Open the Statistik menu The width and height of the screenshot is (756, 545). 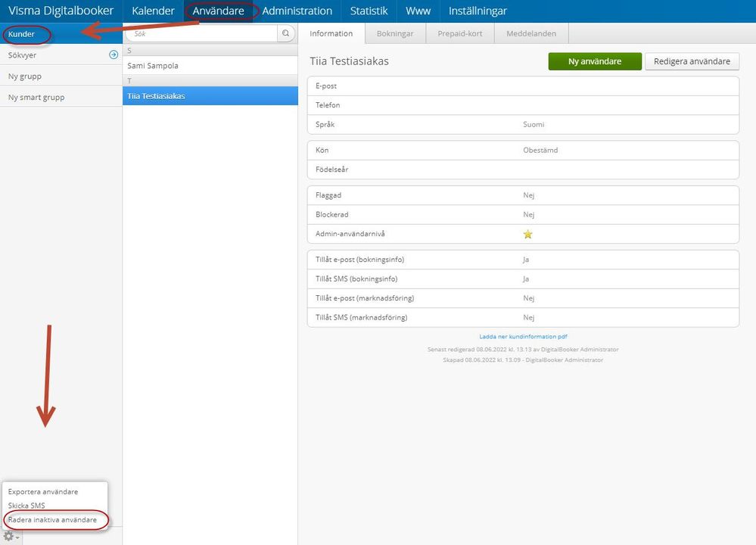(369, 11)
